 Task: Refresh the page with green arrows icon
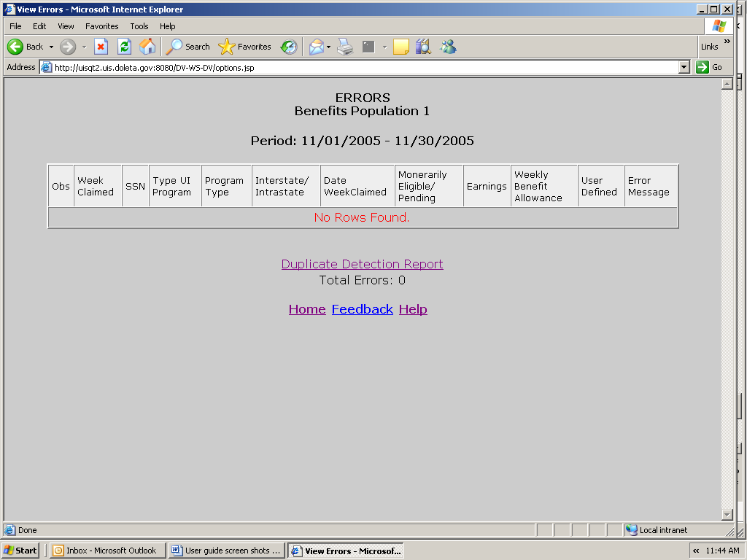(124, 47)
